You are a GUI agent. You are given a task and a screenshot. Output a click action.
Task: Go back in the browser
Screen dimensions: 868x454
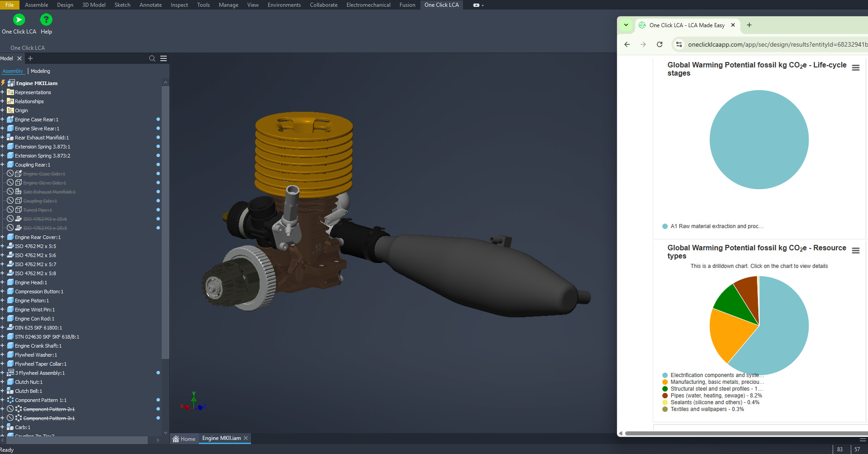[x=627, y=44]
